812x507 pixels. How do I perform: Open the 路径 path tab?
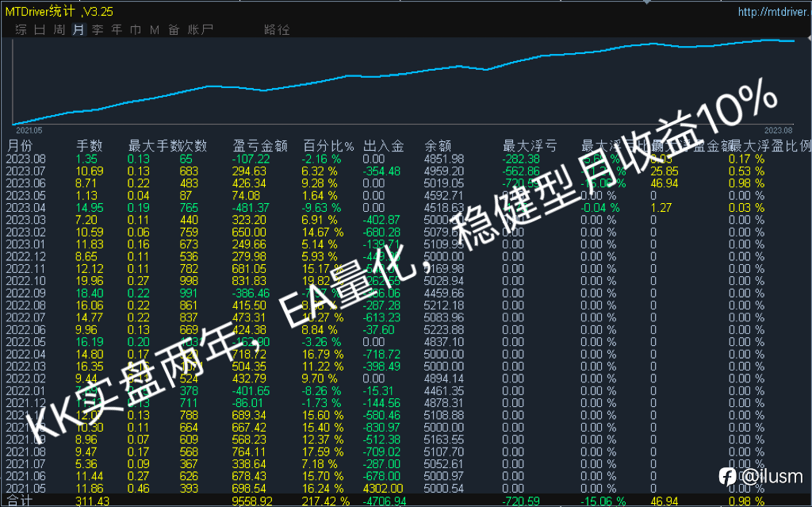coord(277,29)
